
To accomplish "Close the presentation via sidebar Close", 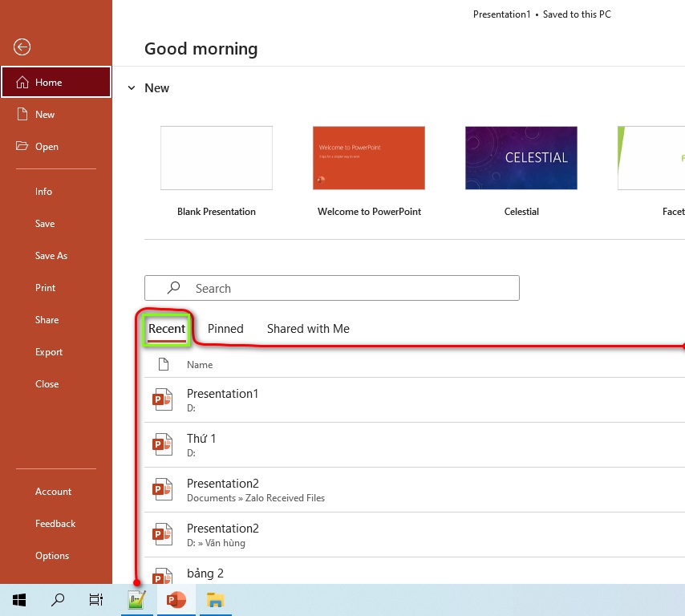I will [x=56, y=384].
